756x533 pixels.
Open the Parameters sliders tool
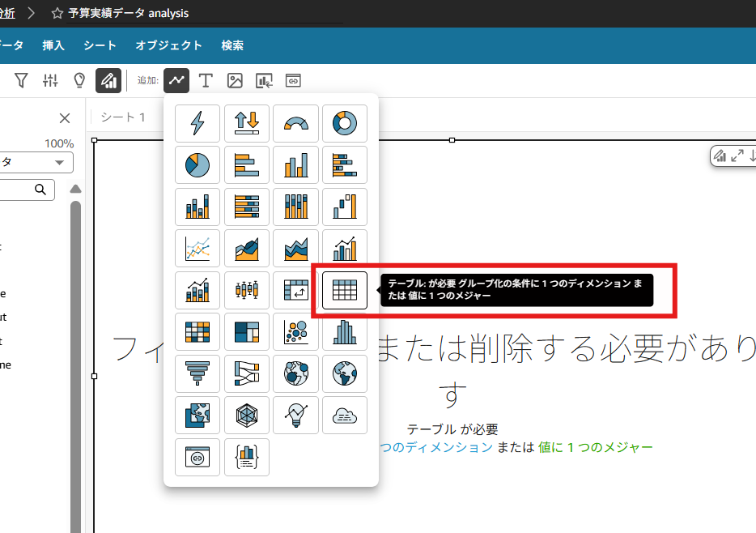50,80
